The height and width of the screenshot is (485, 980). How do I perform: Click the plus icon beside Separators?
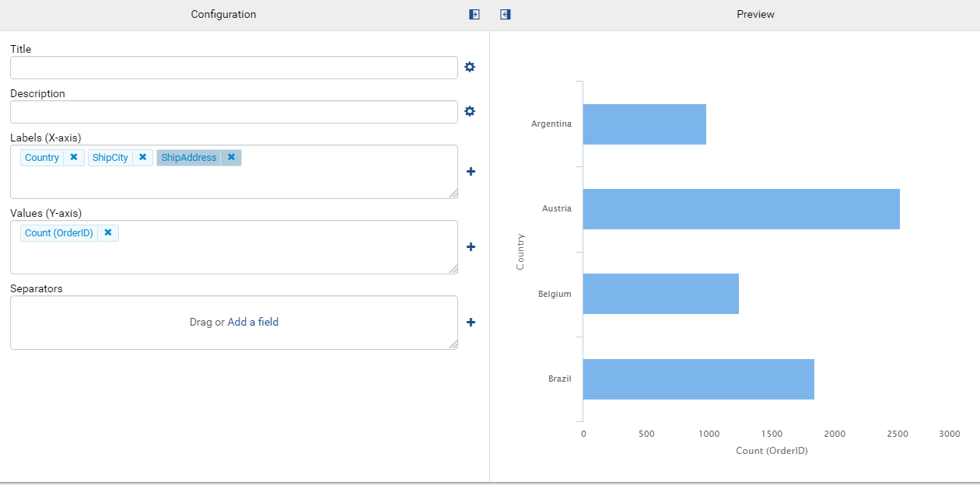coord(471,323)
